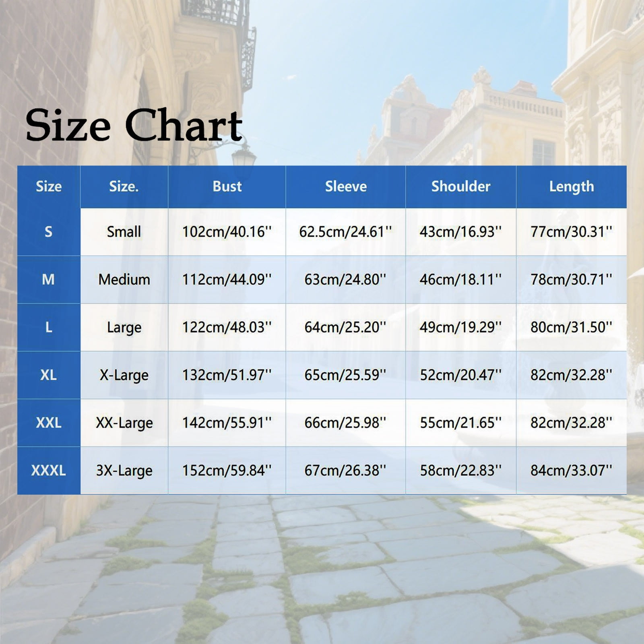Click the XXXL size row label
The height and width of the screenshot is (644, 644).
[x=48, y=470]
